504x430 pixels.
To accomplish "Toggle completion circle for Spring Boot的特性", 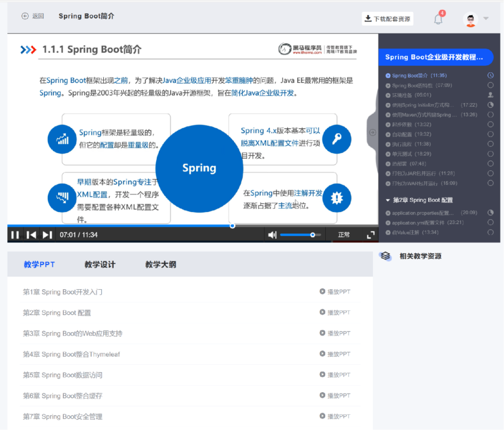I will click(490, 85).
